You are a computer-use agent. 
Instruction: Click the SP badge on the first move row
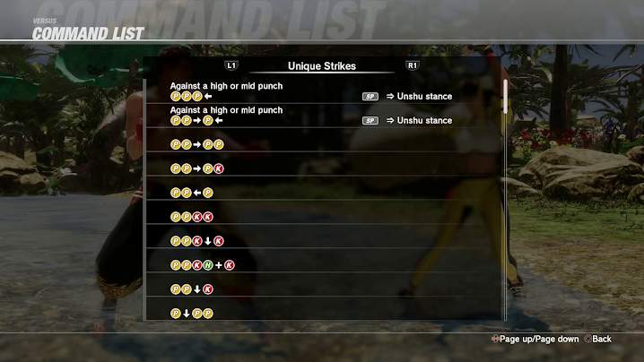click(x=370, y=97)
